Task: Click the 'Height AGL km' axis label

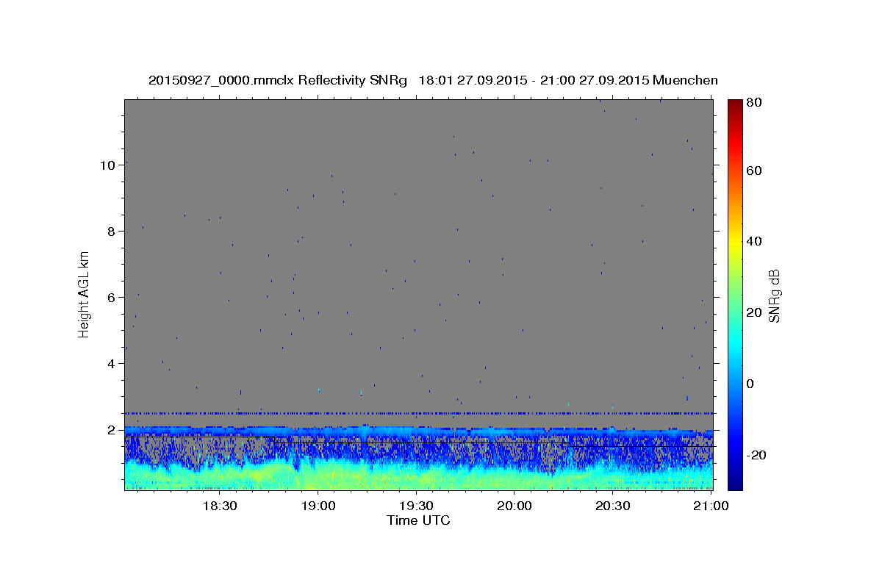Action: point(85,295)
